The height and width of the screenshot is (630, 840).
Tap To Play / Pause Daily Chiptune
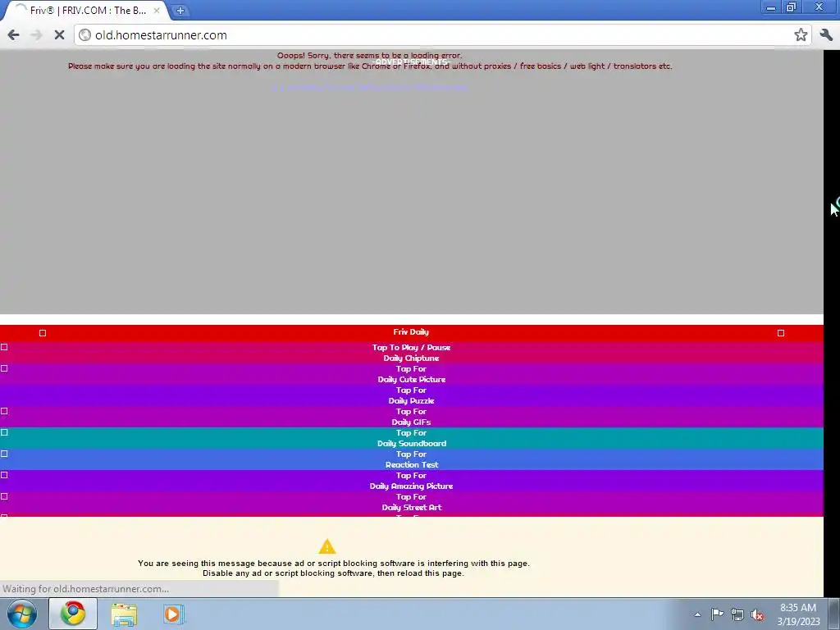412,353
